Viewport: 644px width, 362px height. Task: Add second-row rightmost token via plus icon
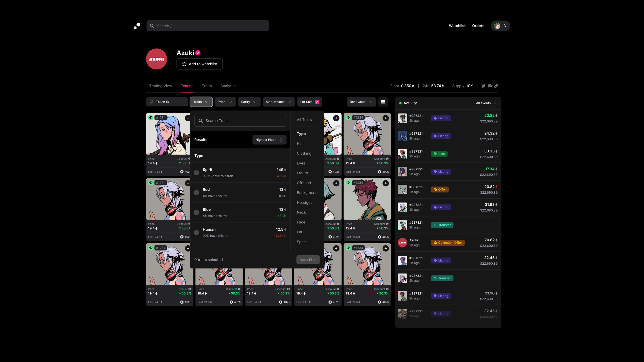click(x=386, y=183)
